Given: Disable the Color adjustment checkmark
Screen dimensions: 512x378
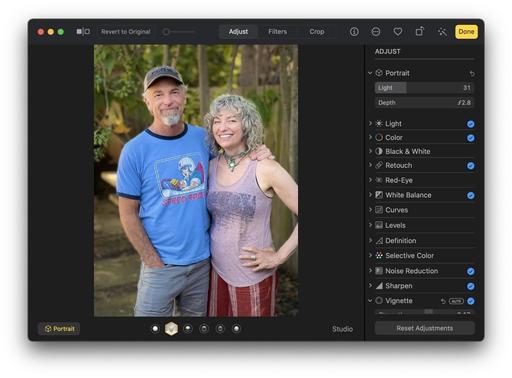Looking at the screenshot, I should (471, 138).
